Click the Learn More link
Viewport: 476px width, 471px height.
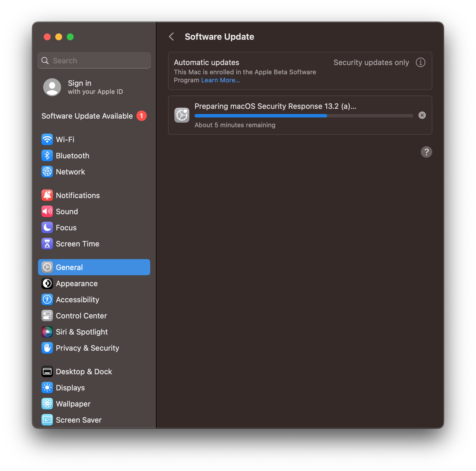click(x=221, y=80)
